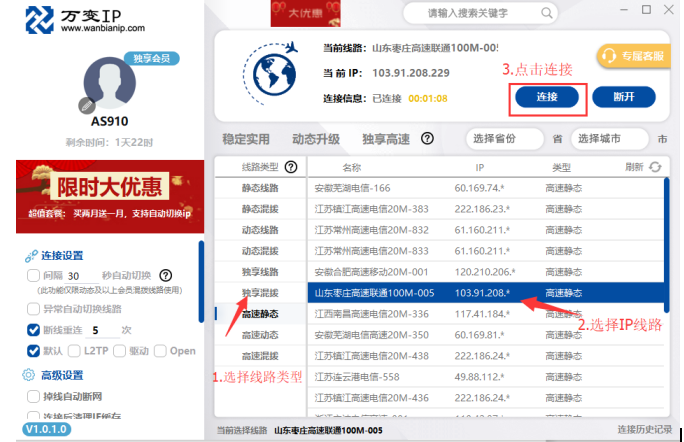
Task: Select 动态混拨 line type
Action: (260, 251)
